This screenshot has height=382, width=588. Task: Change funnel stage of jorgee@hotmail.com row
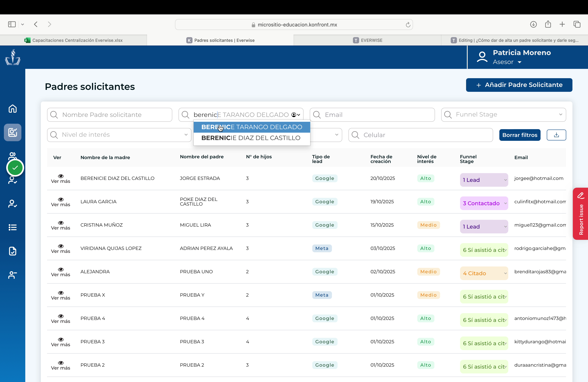pos(484,180)
